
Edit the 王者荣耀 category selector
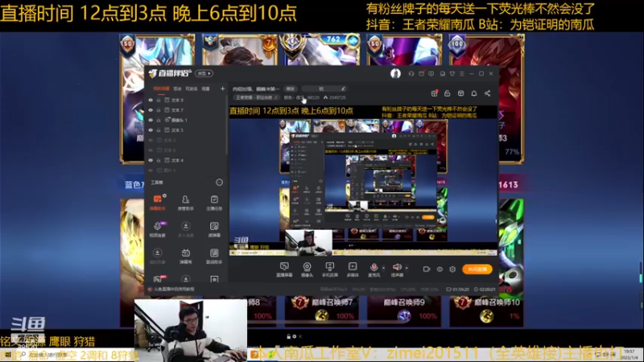click(256, 97)
